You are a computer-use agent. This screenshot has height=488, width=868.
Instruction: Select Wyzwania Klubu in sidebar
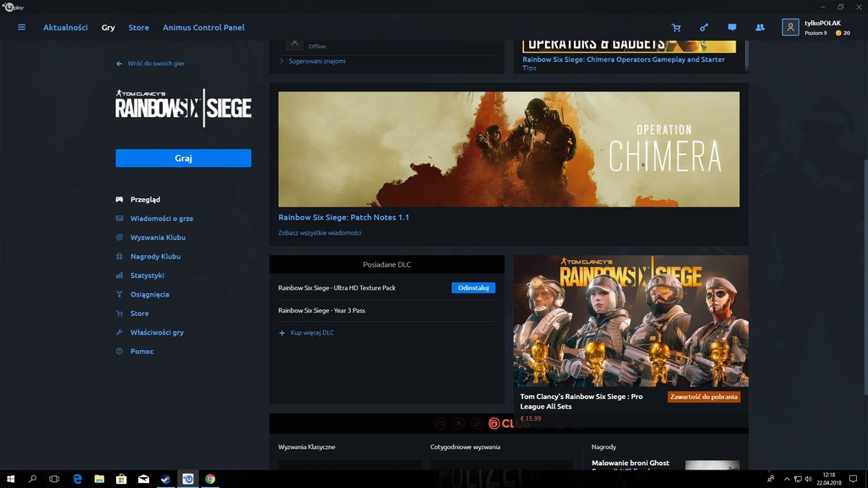point(158,237)
